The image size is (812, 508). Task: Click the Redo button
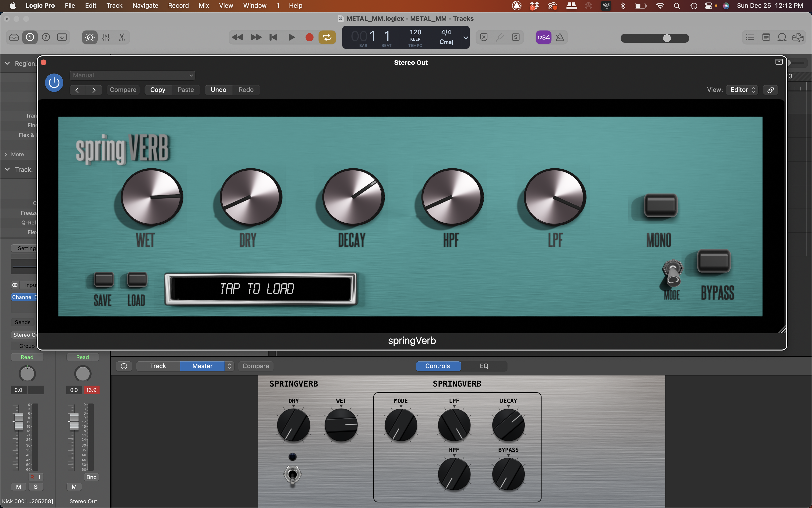pos(246,90)
